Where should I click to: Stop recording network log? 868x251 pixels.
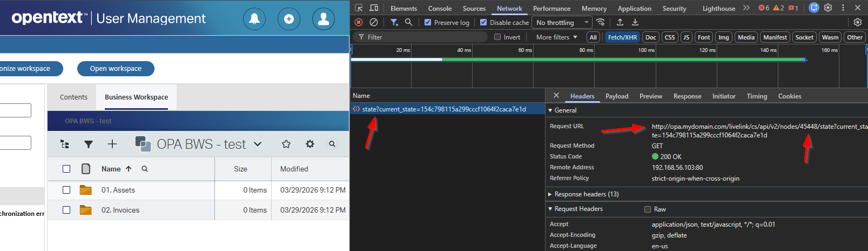pos(359,22)
